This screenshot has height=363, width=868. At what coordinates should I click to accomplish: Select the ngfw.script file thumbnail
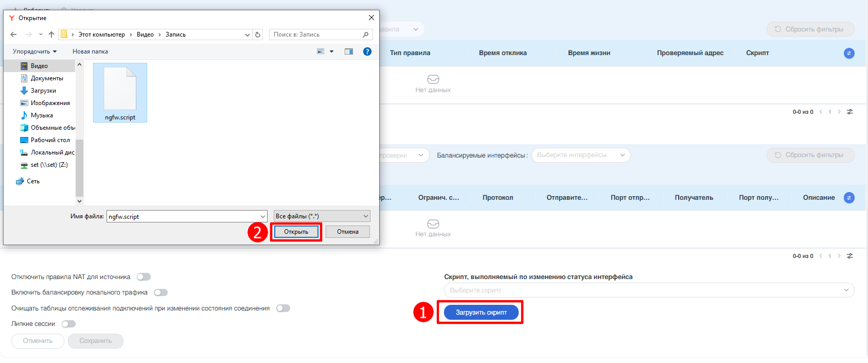[x=120, y=93]
